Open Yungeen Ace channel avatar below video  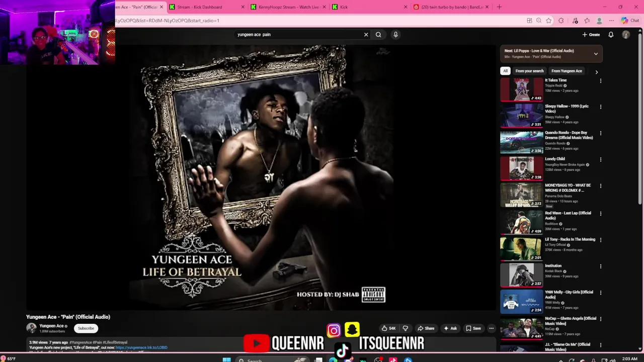pos(31,328)
